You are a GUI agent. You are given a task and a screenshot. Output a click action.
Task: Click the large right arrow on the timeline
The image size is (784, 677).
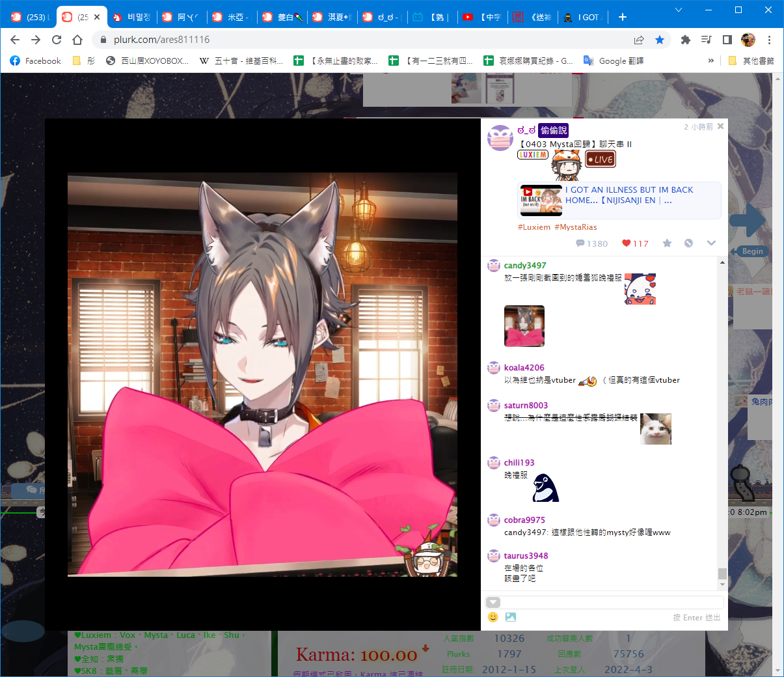click(x=747, y=220)
